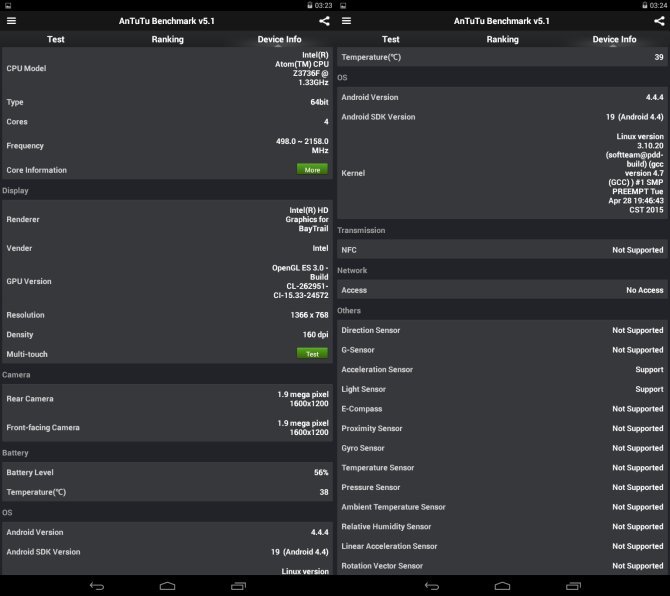Select the Proximity Sensor row
670x596 pixels.
(x=502, y=429)
